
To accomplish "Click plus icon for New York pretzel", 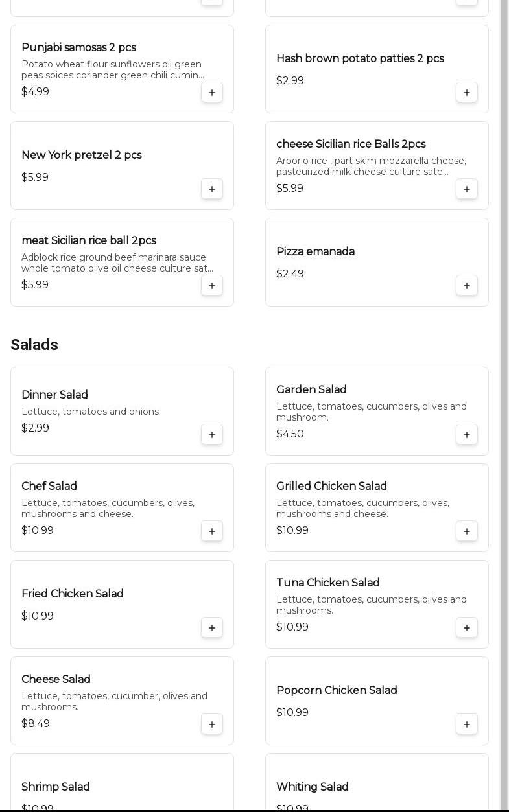I will pos(212,189).
